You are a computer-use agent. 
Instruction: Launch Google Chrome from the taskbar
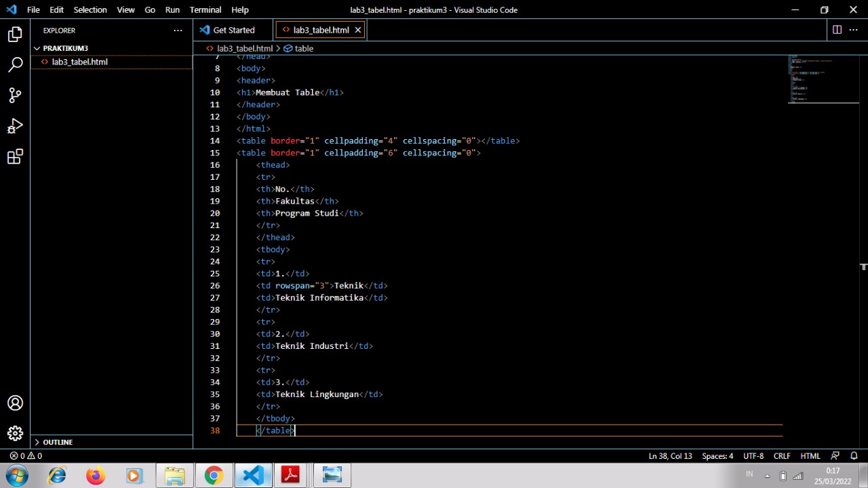click(x=214, y=475)
